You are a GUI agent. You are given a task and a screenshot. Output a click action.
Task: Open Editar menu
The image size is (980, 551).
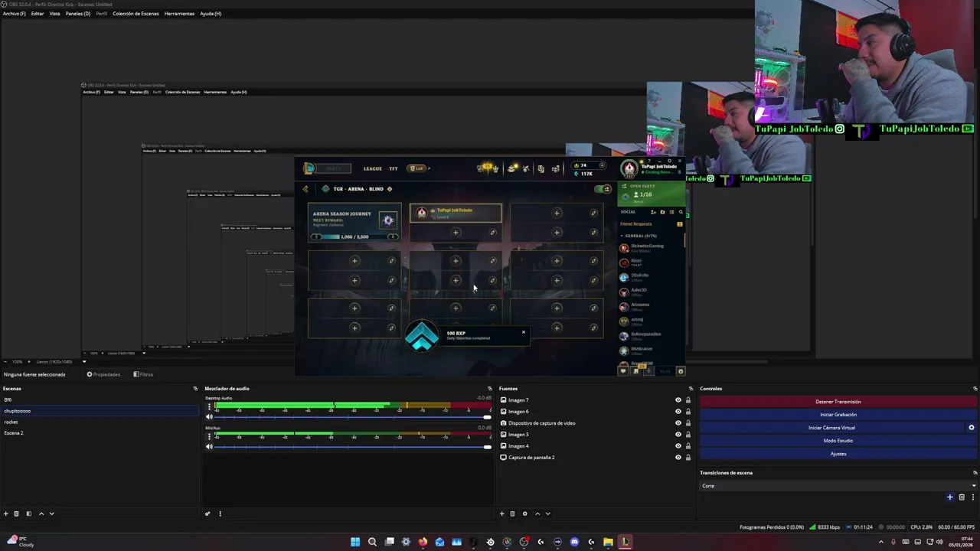(38, 14)
